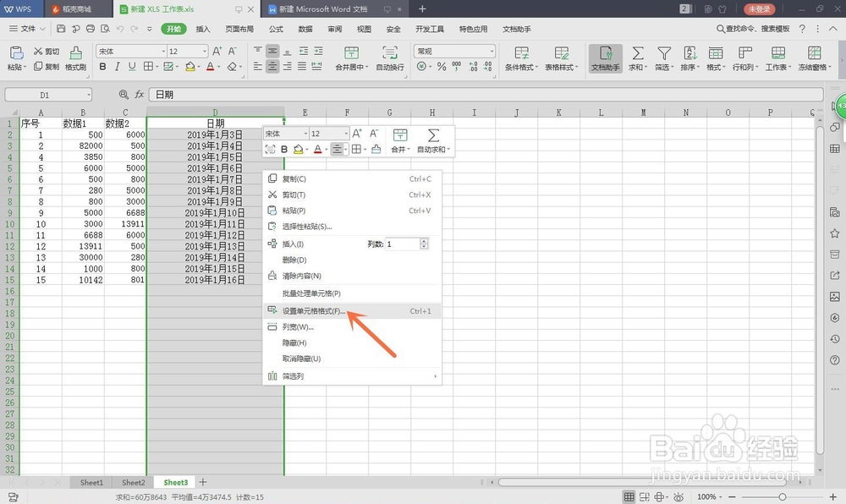Choose Paste Special (选择性粘贴) in context menu
The image size is (846, 504).
click(x=352, y=227)
